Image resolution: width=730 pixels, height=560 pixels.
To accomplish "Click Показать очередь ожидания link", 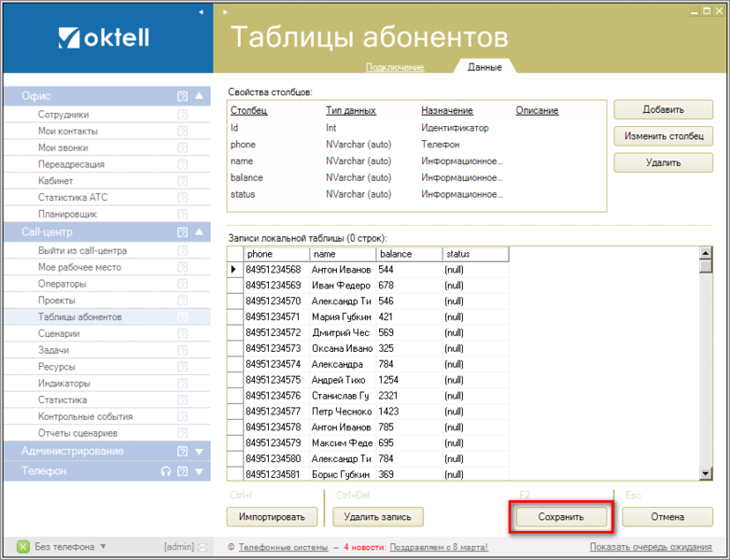I will coord(651,547).
